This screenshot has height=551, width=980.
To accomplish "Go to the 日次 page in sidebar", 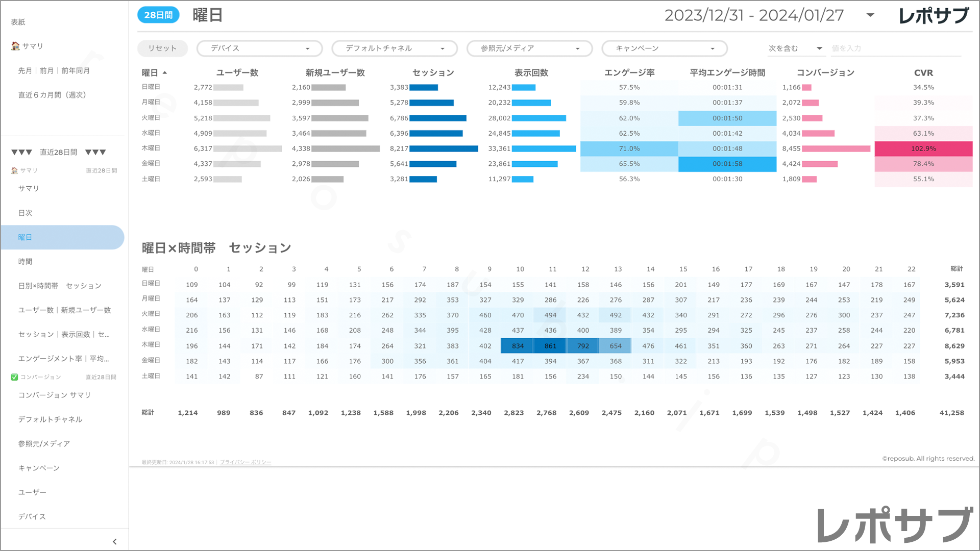I will (x=26, y=213).
